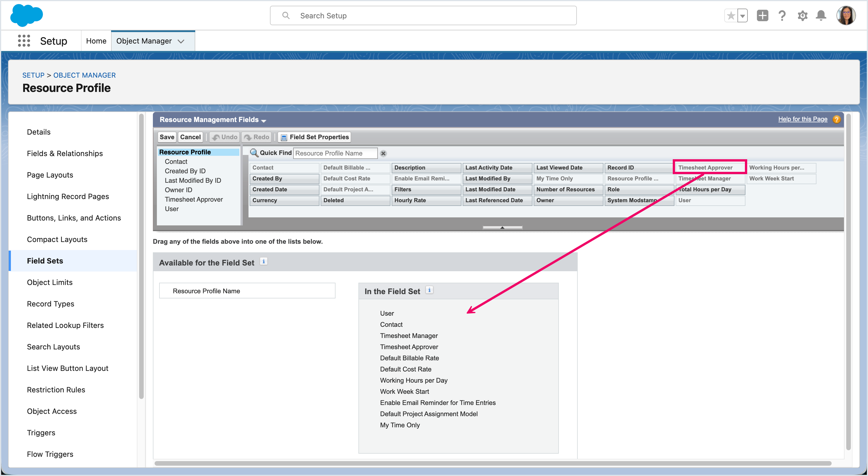Open the user avatar profile menu

click(846, 16)
